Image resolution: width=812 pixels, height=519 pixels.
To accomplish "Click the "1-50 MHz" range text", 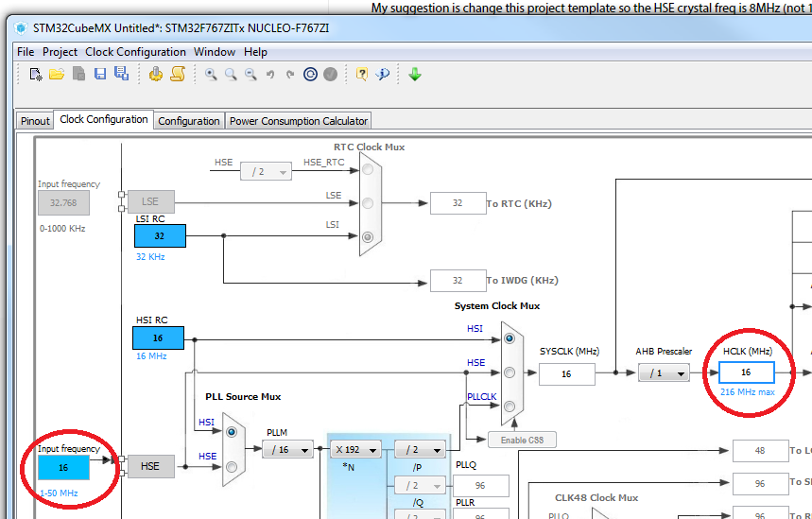I will pos(59,493).
